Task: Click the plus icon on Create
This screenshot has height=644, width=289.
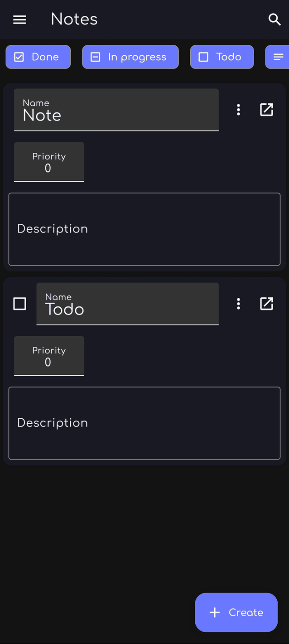Action: (x=215, y=612)
